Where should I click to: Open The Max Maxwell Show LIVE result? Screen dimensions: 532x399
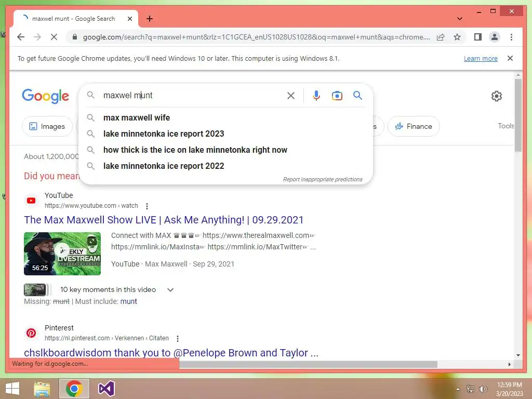coord(164,220)
